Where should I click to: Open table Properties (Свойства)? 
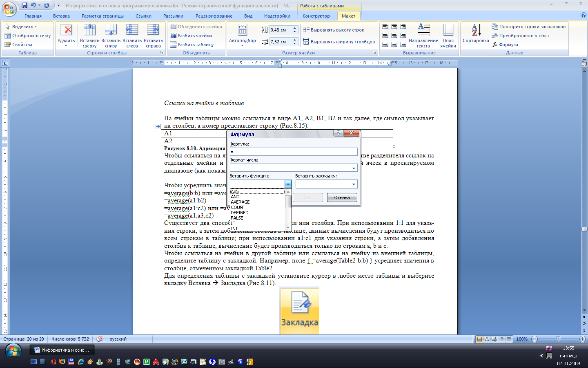(x=18, y=45)
